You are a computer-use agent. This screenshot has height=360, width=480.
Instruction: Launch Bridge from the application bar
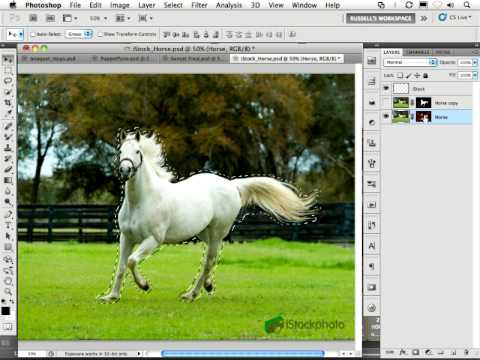[33, 18]
